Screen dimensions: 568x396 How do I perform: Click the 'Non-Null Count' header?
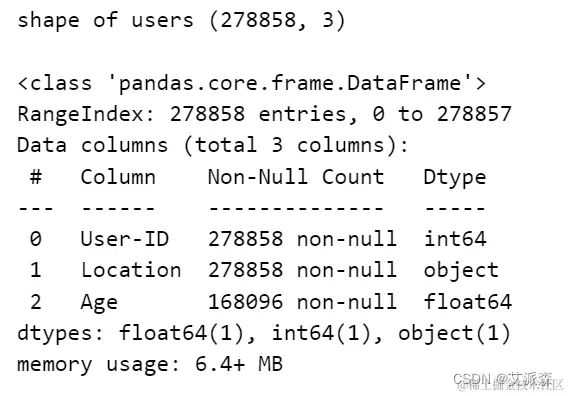coord(296,177)
